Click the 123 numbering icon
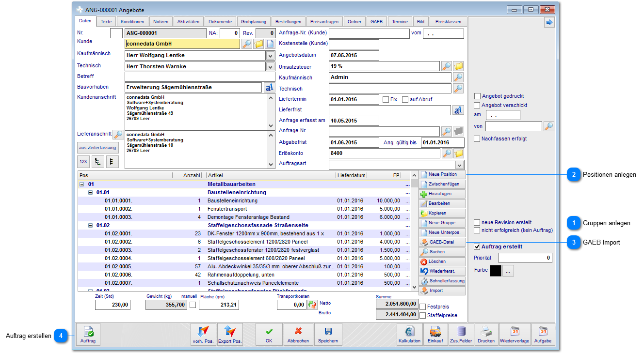Screen dimensions: 644x354 pos(83,162)
